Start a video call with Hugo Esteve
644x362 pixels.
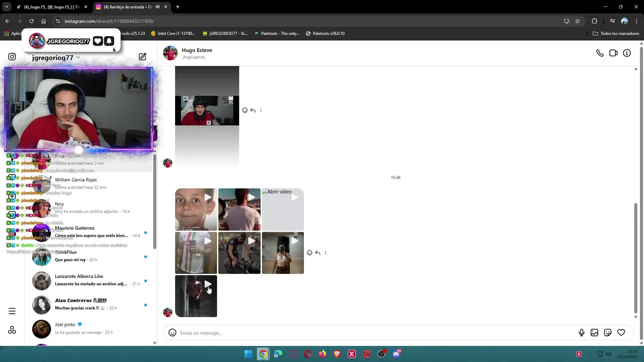click(613, 53)
